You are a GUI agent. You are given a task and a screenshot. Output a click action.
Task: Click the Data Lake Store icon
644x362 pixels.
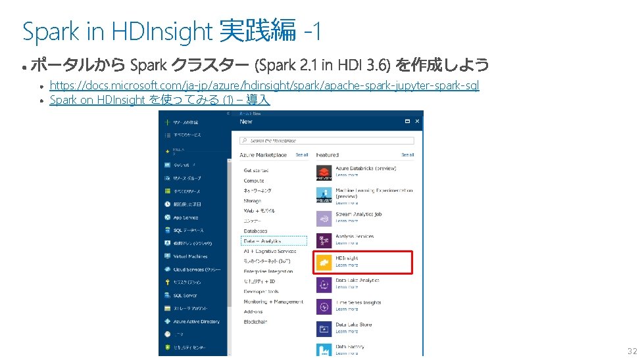(324, 328)
